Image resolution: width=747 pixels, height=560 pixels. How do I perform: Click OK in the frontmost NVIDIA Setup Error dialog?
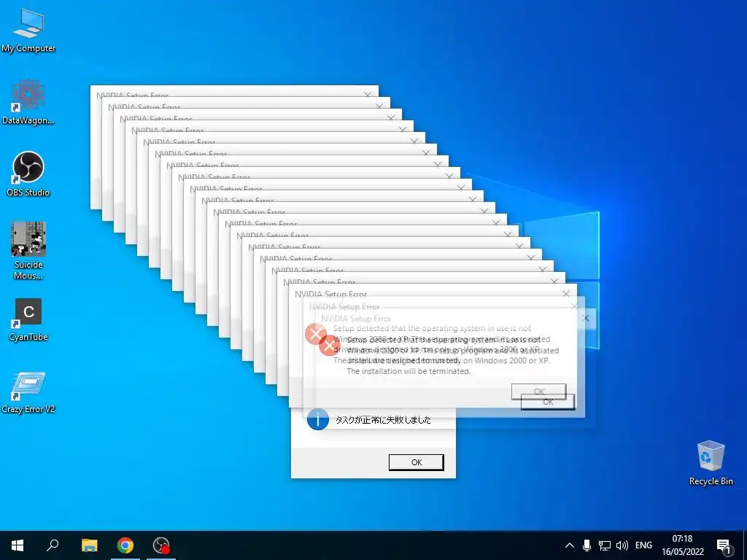pyautogui.click(x=547, y=402)
